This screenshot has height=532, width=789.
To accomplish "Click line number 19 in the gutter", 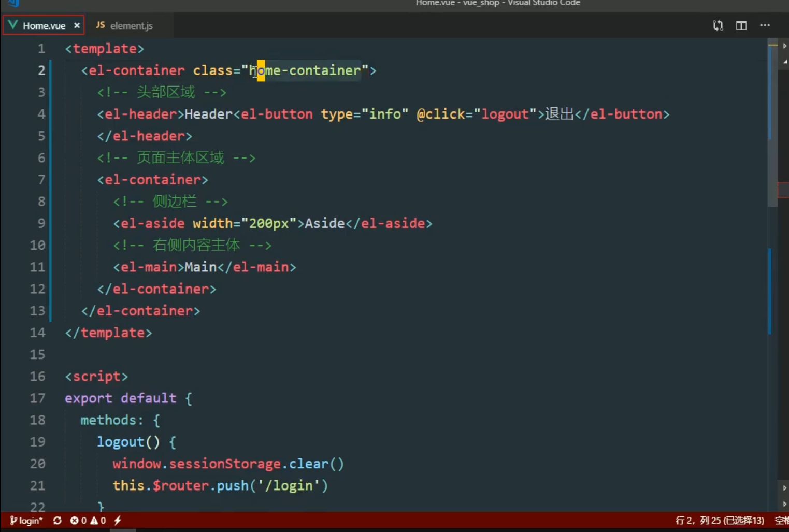I will point(37,442).
